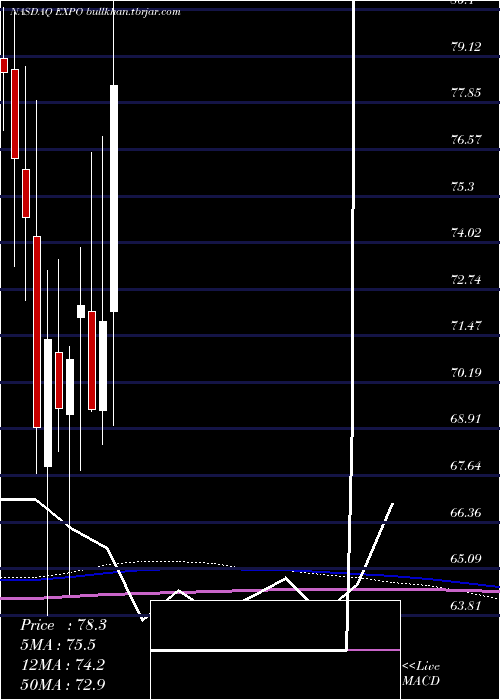This screenshot has height=700, width=500.
Task: Click the MACD indicator box
Action: [x=275, y=650]
